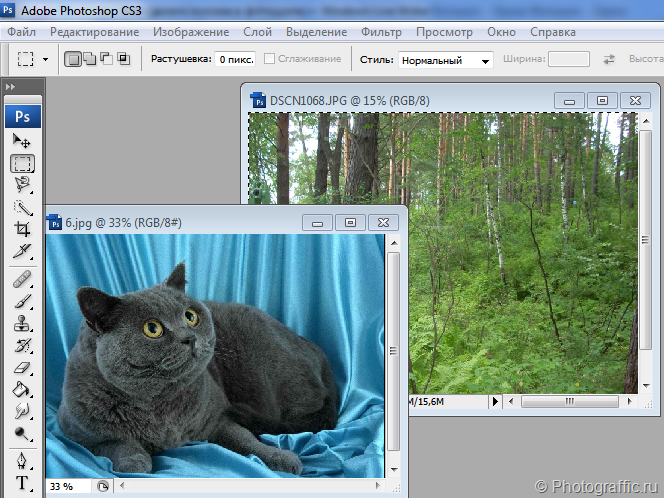Open the Изображение menu

click(191, 32)
